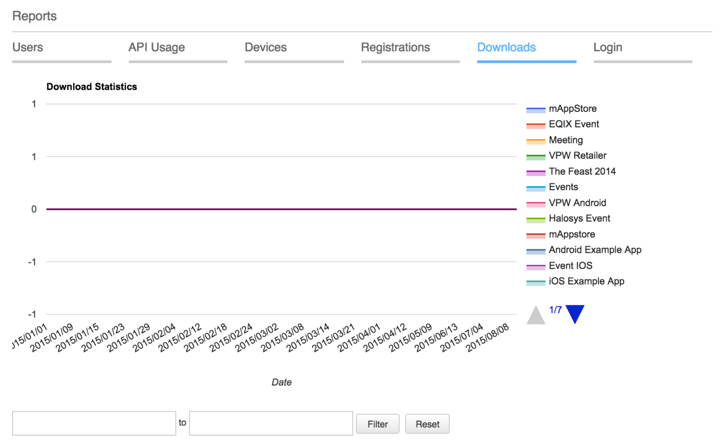720x445 pixels.
Task: Toggle iOS Example App series
Action: point(586,281)
